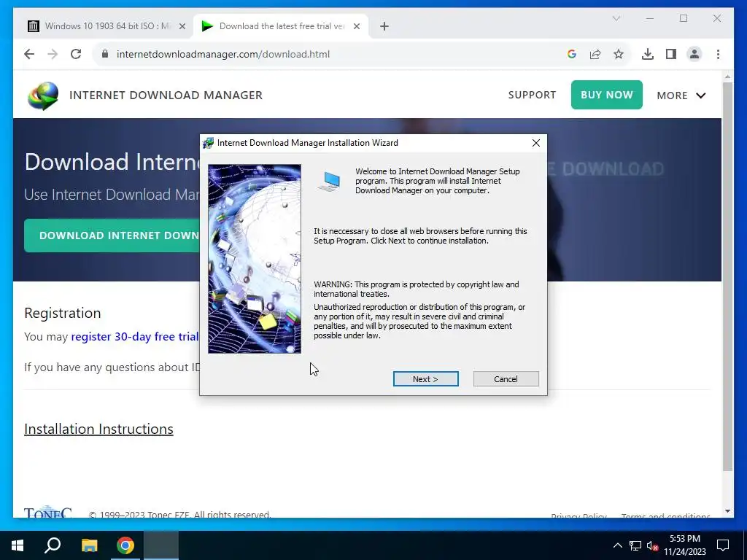The height and width of the screenshot is (560, 747).
Task: Open Chrome three-dot menu
Action: pos(718,54)
